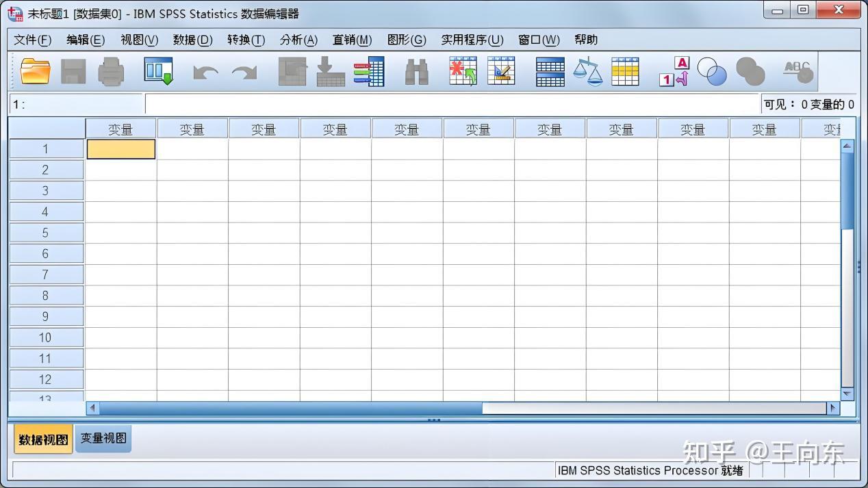
Task: Open the 分析(A) menu
Action: tap(298, 40)
